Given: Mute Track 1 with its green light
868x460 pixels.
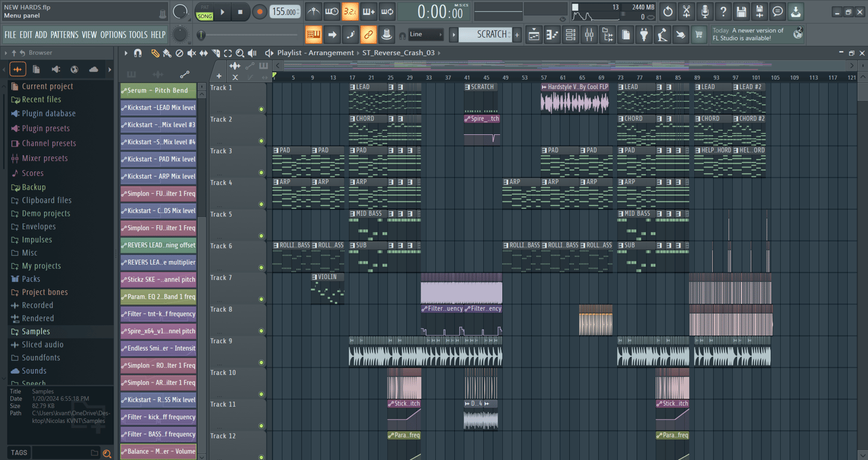Looking at the screenshot, I should pyautogui.click(x=262, y=109).
